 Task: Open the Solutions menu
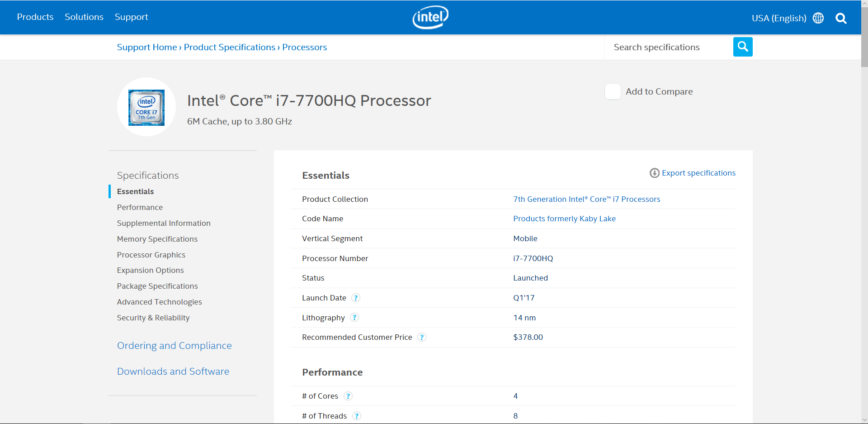[84, 17]
